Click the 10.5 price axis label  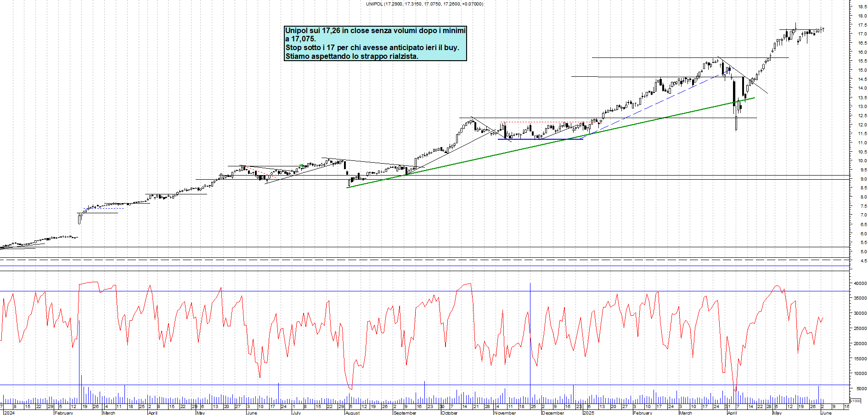(x=862, y=152)
